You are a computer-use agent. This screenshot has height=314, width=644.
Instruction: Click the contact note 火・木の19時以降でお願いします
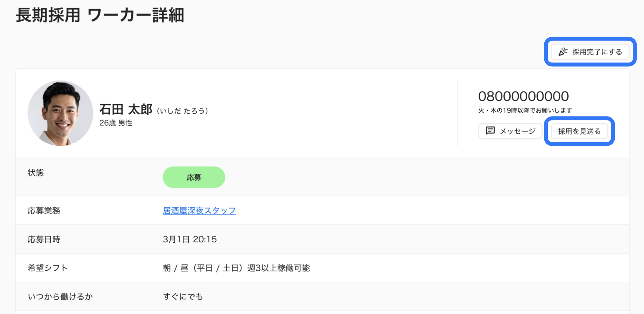(525, 110)
